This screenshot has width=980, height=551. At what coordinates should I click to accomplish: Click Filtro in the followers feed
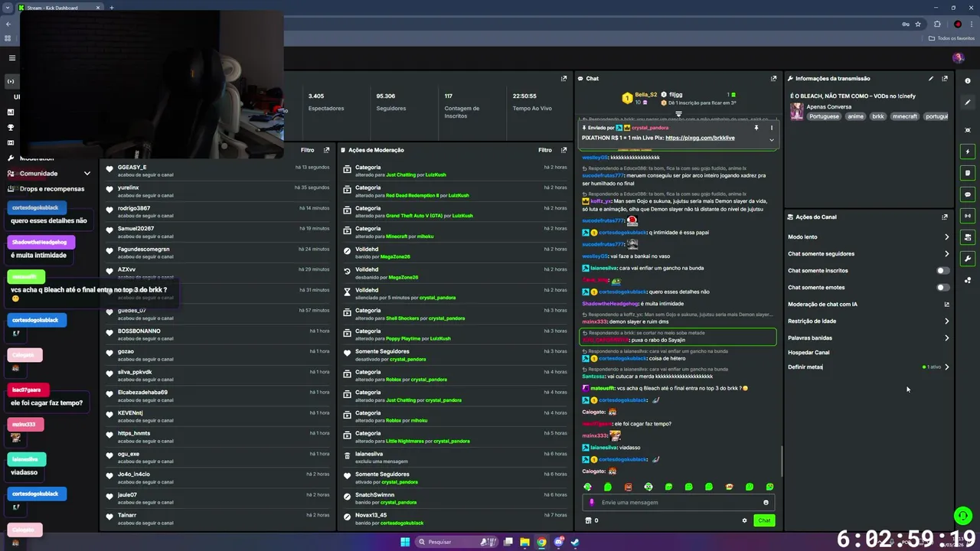[x=307, y=150]
